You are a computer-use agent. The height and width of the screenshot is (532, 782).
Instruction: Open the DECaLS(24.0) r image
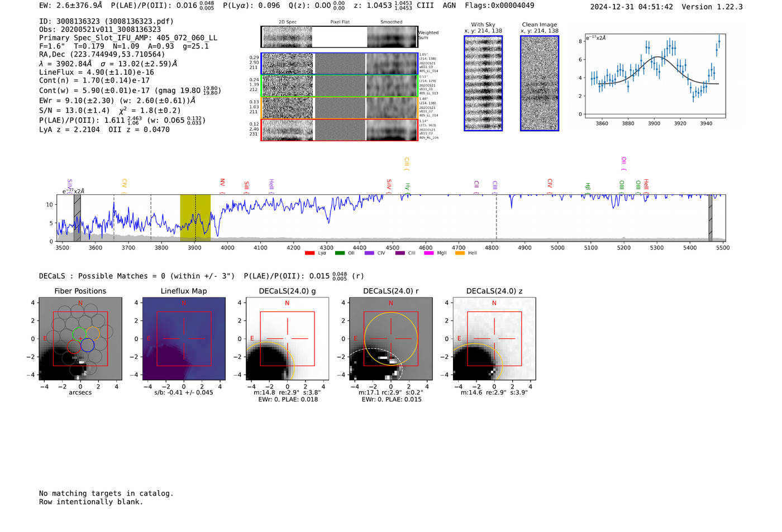coord(390,339)
